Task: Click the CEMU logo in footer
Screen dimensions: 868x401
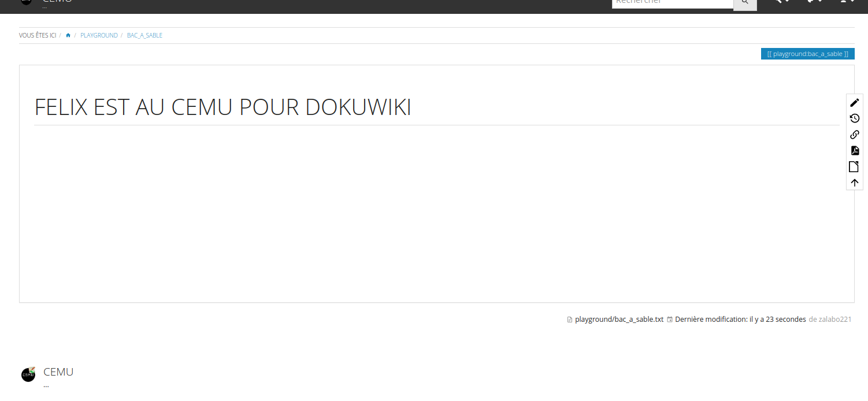Action: click(28, 374)
